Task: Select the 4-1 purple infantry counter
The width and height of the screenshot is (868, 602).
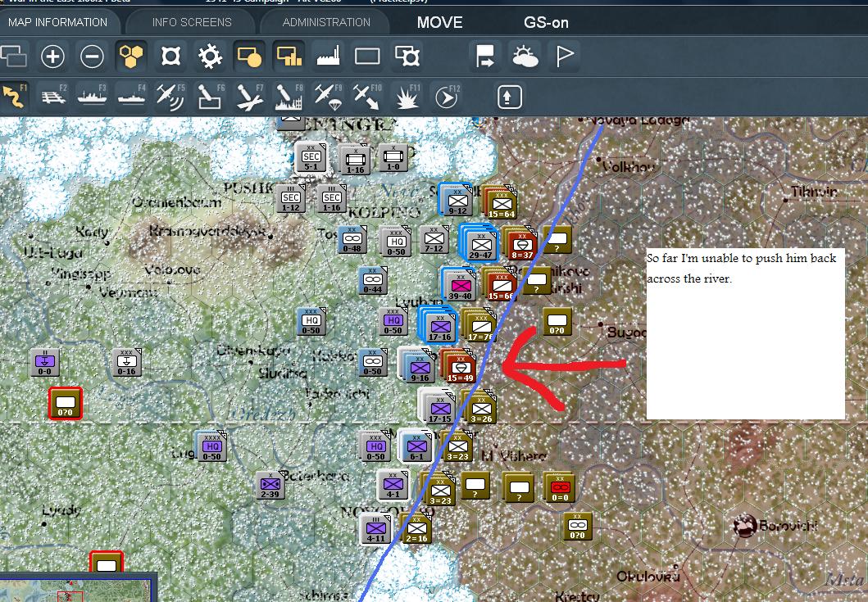Action: click(x=393, y=485)
